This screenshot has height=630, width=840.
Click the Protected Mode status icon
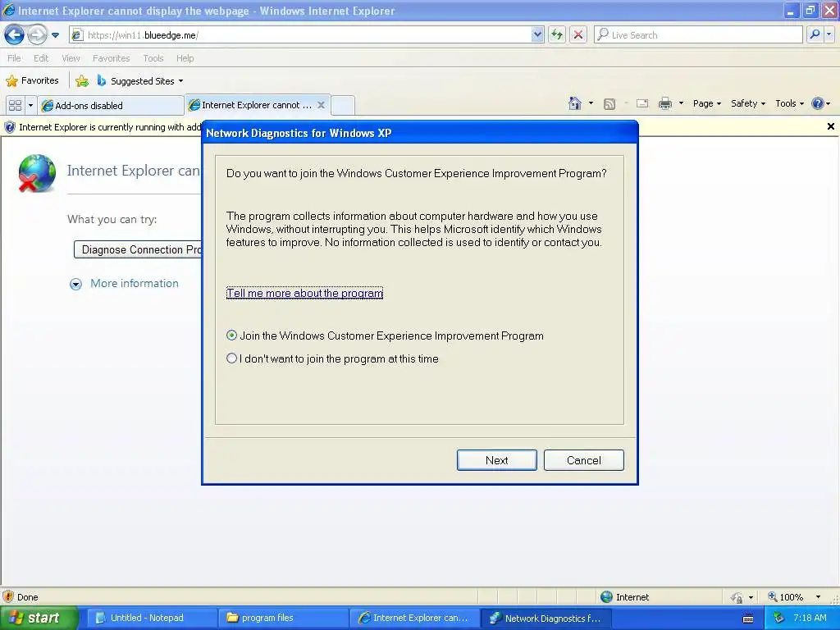[737, 597]
